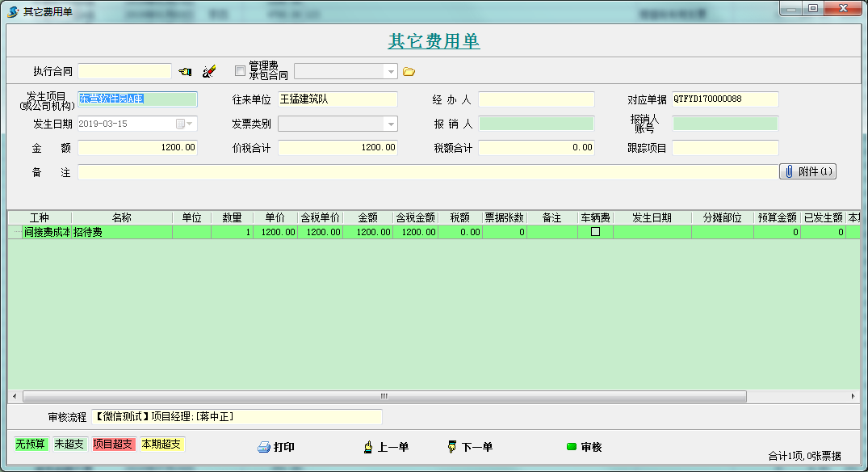The height and width of the screenshot is (472, 868).
Task: Click the 审核 approve button
Action: [x=584, y=447]
